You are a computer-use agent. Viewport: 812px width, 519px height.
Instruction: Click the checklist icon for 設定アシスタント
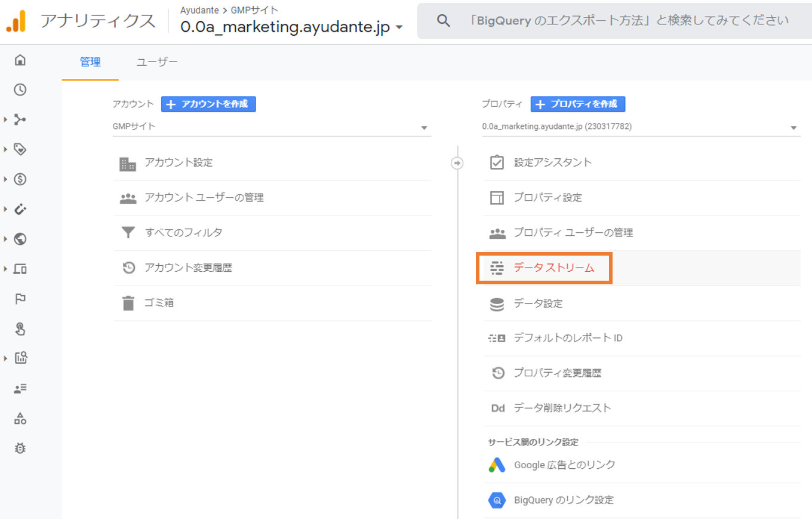click(x=497, y=162)
